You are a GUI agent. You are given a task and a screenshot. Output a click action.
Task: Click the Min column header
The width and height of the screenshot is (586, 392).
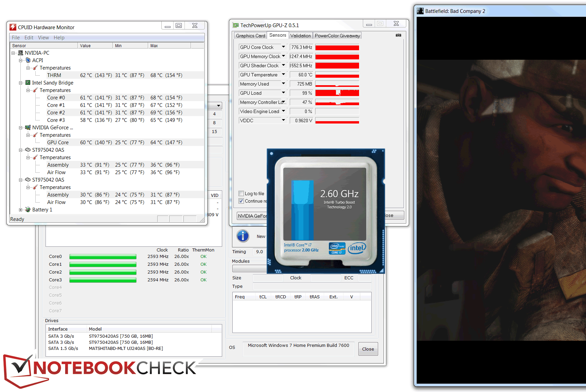coord(130,46)
